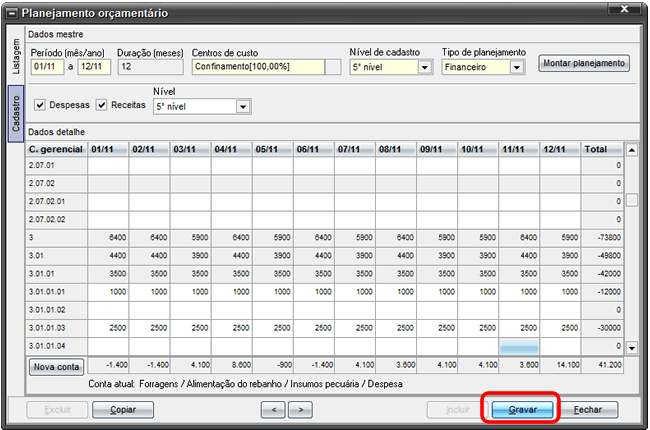
Task: Click the highlighted 11/11 cell in row 3.01.01.04
Action: point(519,347)
